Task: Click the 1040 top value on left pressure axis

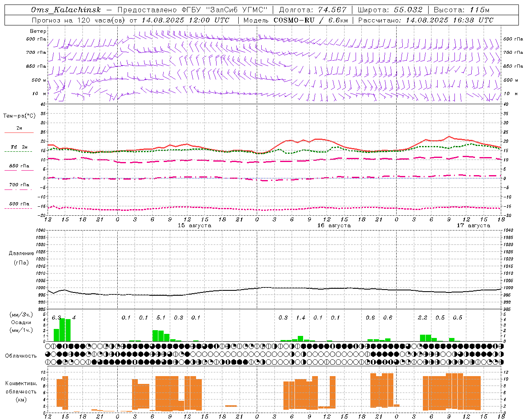Action: (41, 230)
